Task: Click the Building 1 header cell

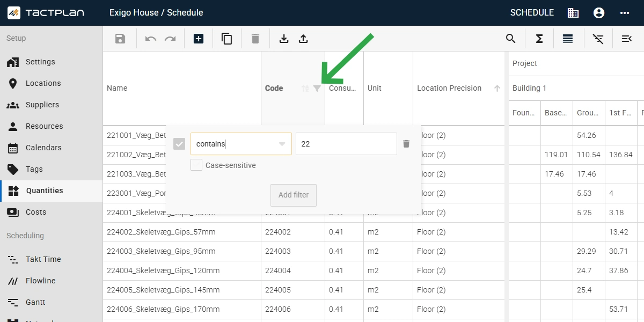Action: coord(576,88)
